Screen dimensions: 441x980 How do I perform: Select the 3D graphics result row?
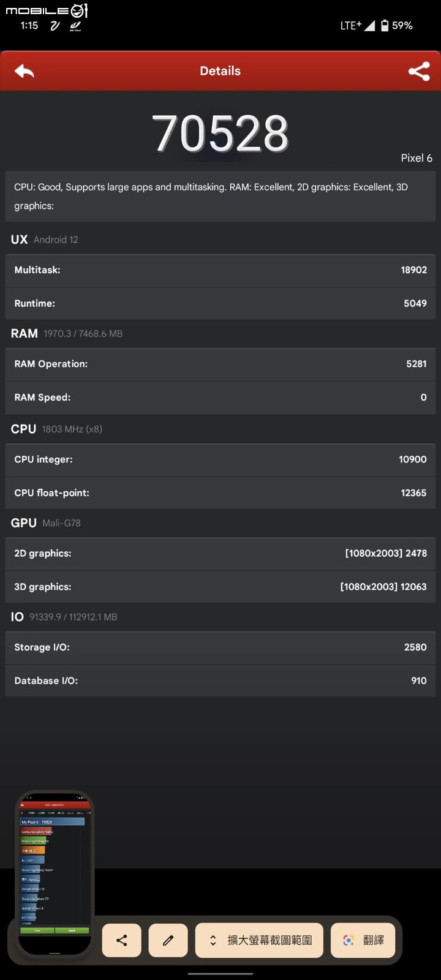tap(221, 587)
